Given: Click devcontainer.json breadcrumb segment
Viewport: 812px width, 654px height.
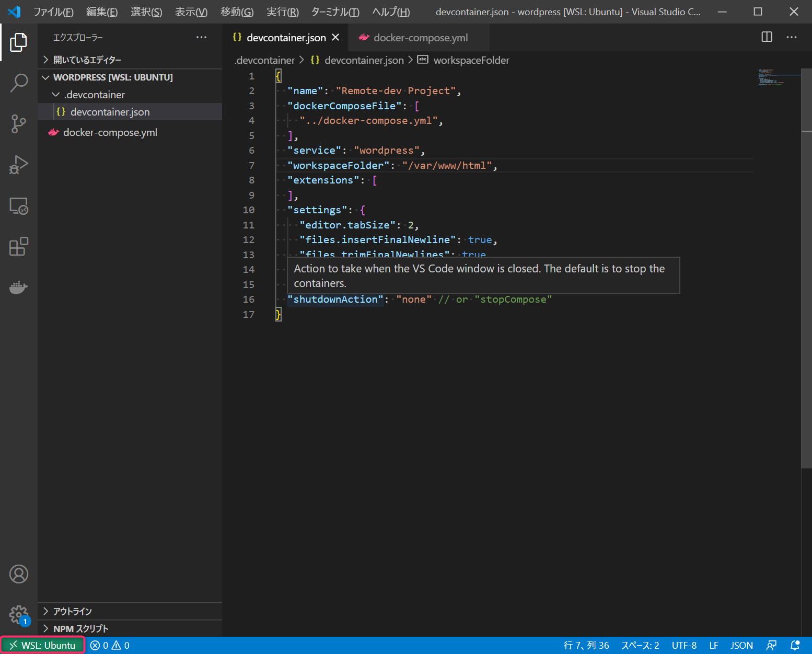Looking at the screenshot, I should [x=357, y=60].
